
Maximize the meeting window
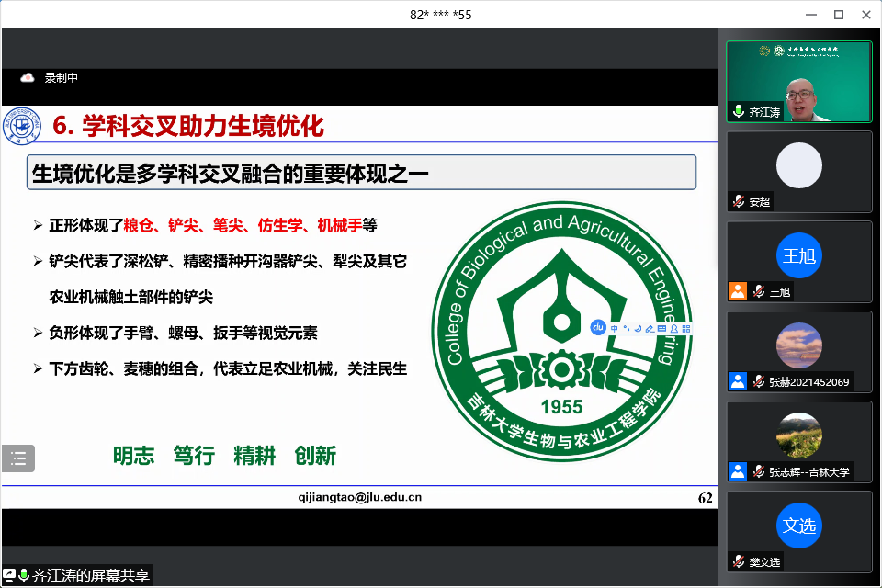point(838,15)
